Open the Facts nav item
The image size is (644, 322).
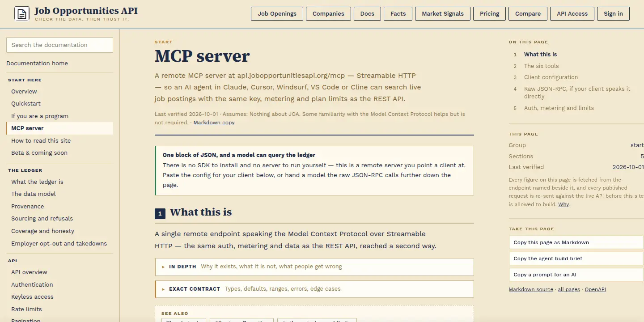tap(398, 13)
